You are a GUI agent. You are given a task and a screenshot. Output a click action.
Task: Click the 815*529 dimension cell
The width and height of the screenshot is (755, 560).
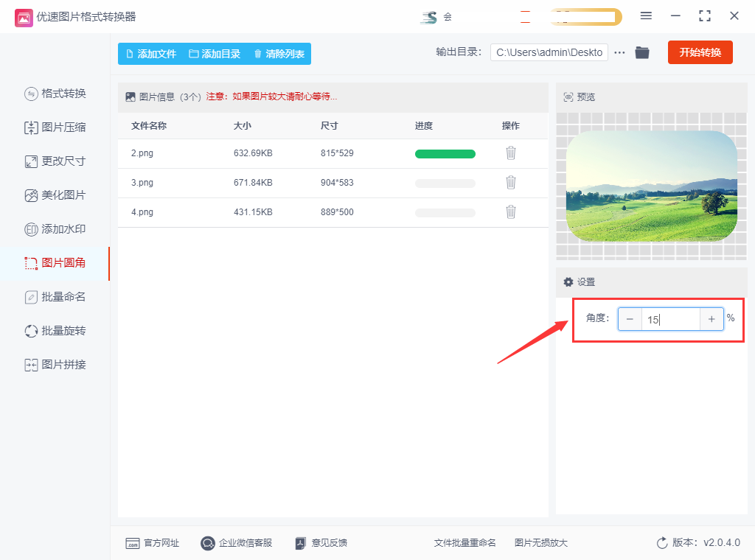[x=337, y=153]
